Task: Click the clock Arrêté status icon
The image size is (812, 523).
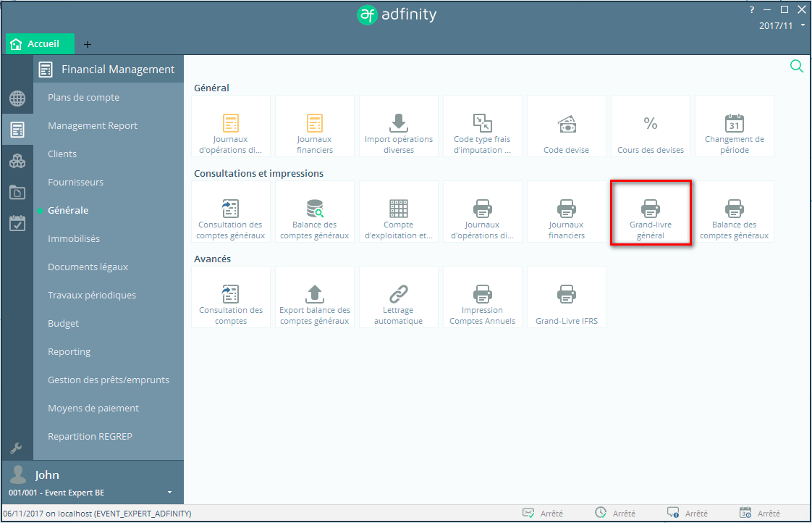Action: pyautogui.click(x=600, y=513)
